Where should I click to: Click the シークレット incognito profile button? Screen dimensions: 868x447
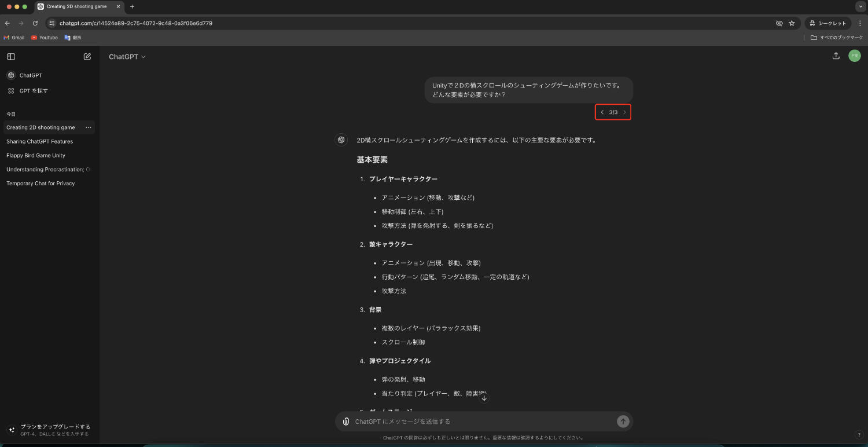(828, 23)
